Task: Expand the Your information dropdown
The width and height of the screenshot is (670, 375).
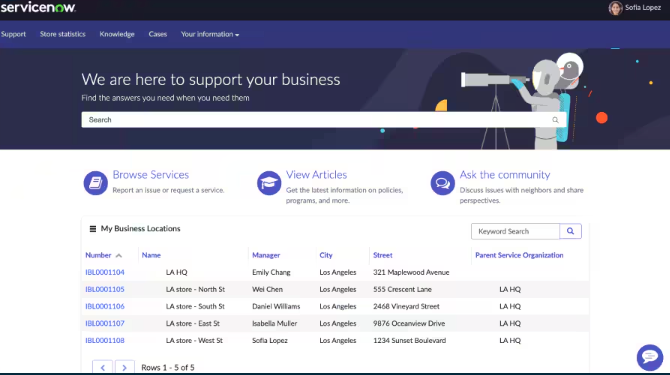Action: click(x=210, y=34)
